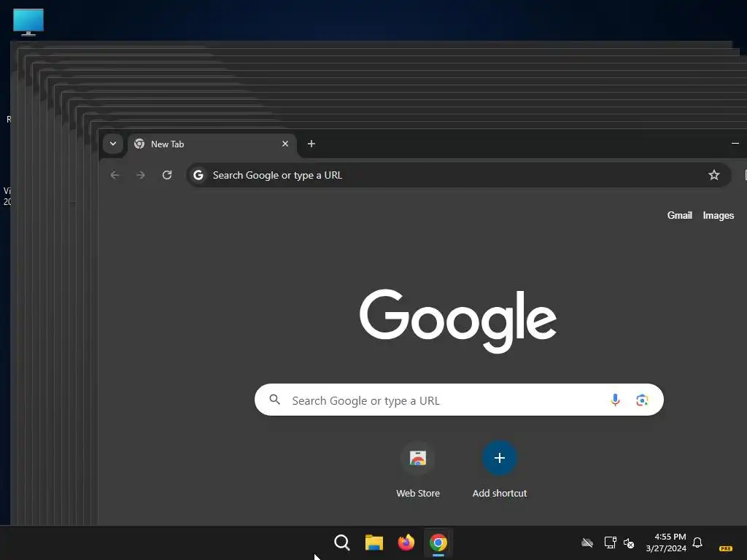Go back with the back arrow
The height and width of the screenshot is (560, 747).
coord(115,175)
